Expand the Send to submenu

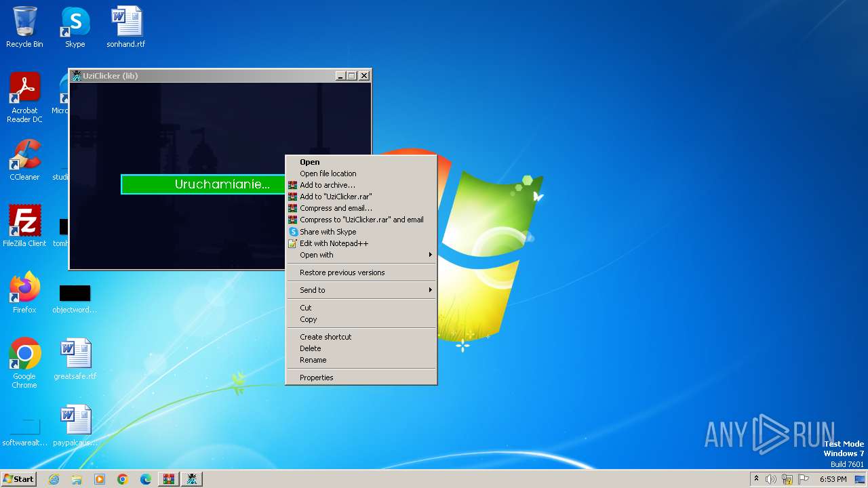(x=361, y=290)
